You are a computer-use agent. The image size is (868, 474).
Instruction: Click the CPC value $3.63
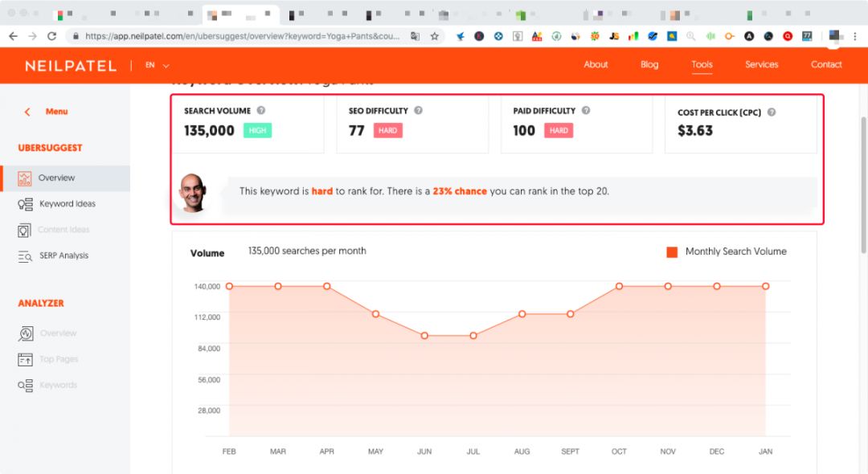(x=695, y=130)
